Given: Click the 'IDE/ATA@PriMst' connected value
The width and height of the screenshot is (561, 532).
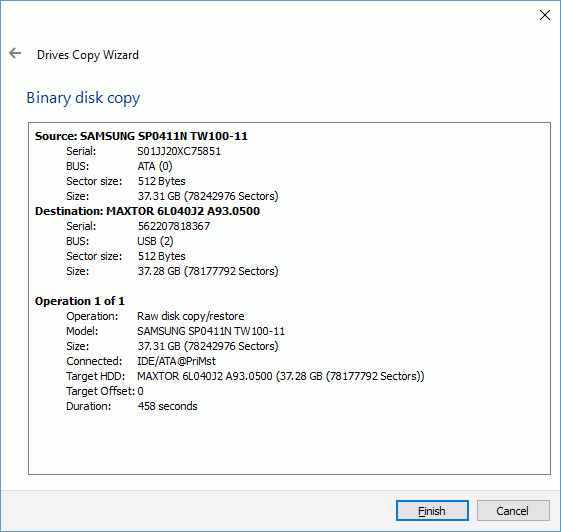Looking at the screenshot, I should coord(176,361).
